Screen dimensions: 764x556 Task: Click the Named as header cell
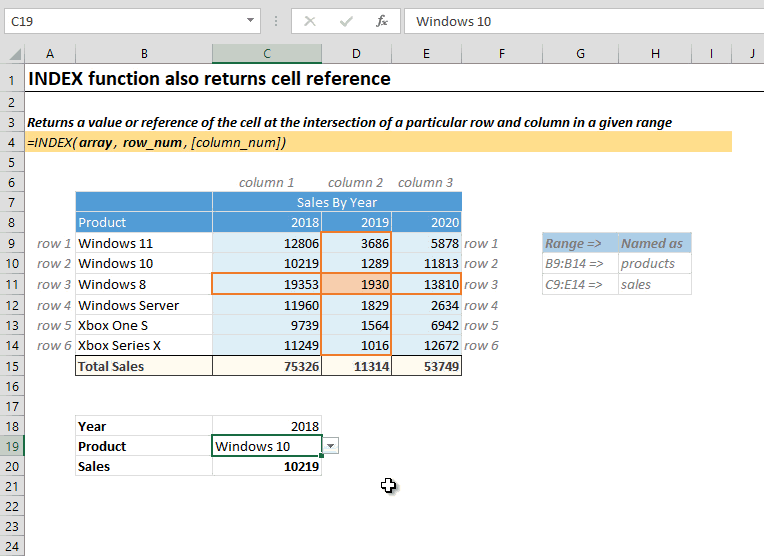coord(655,243)
